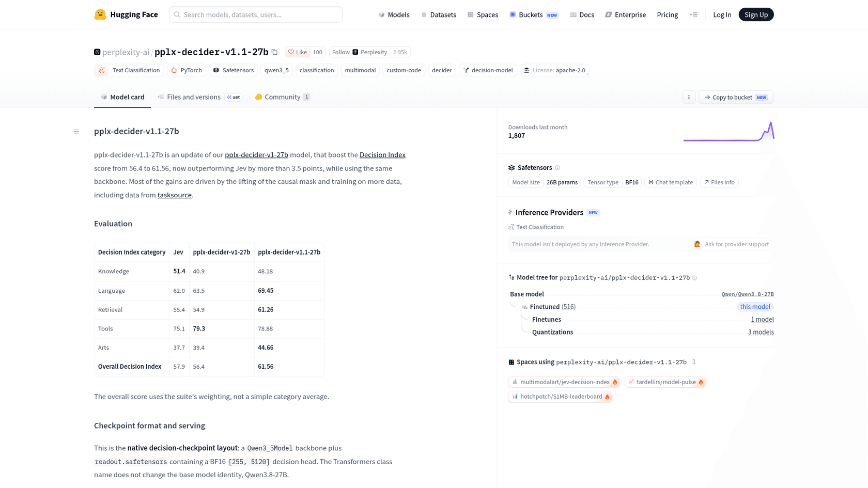Open the Community tab
The height and width of the screenshot is (488, 868).
click(x=282, y=97)
